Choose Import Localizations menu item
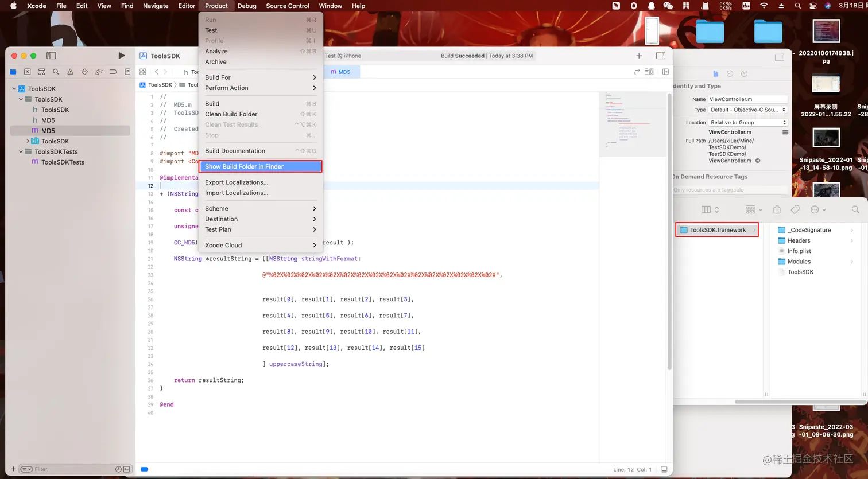868x479 pixels. (x=261, y=193)
